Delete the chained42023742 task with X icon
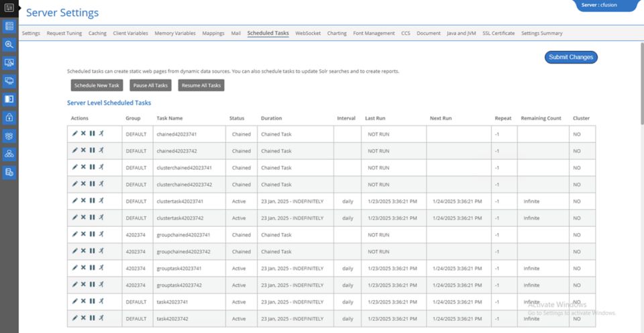 coord(83,150)
